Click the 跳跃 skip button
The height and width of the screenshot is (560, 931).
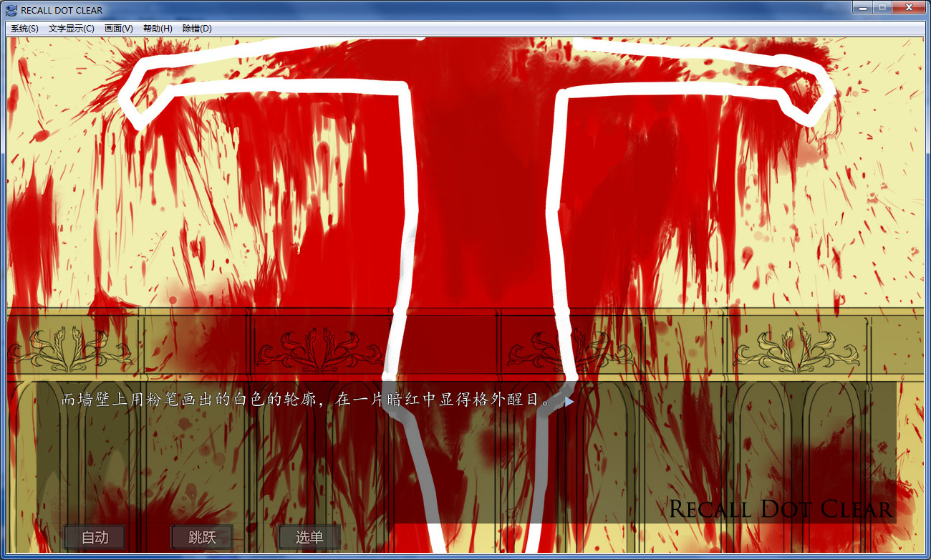click(x=202, y=537)
